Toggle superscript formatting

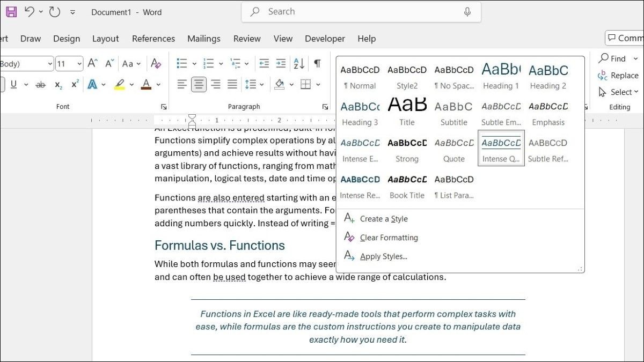tap(75, 84)
